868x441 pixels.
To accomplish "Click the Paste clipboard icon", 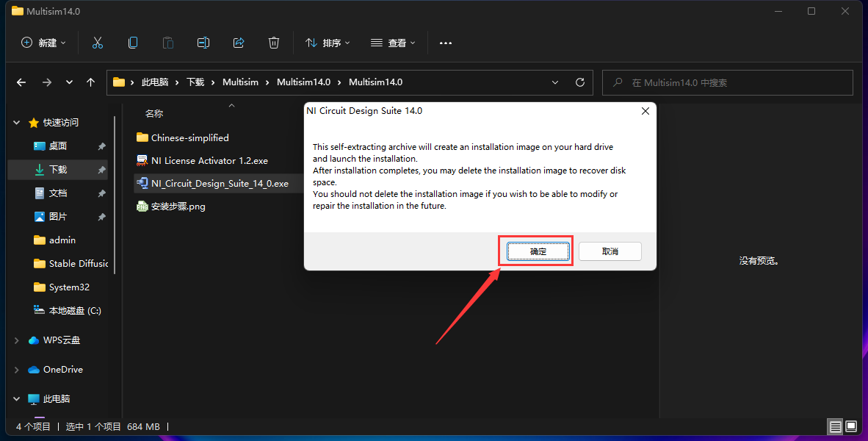I will pyautogui.click(x=167, y=43).
